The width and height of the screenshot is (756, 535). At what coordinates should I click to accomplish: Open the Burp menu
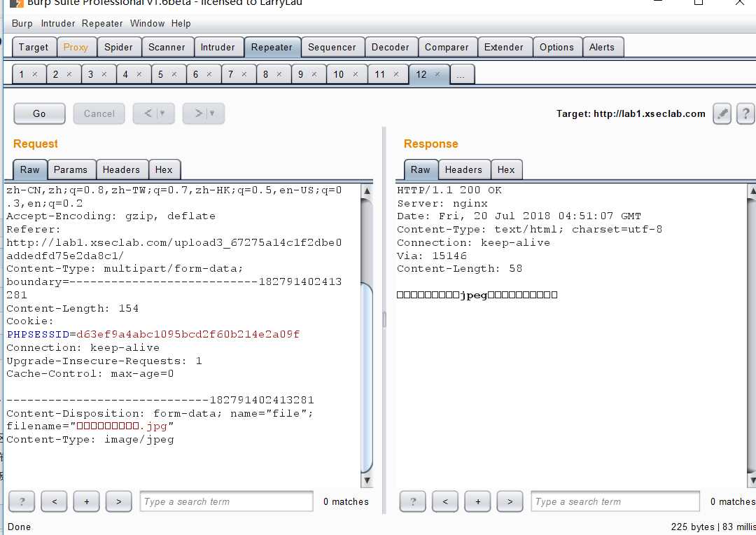tap(22, 23)
